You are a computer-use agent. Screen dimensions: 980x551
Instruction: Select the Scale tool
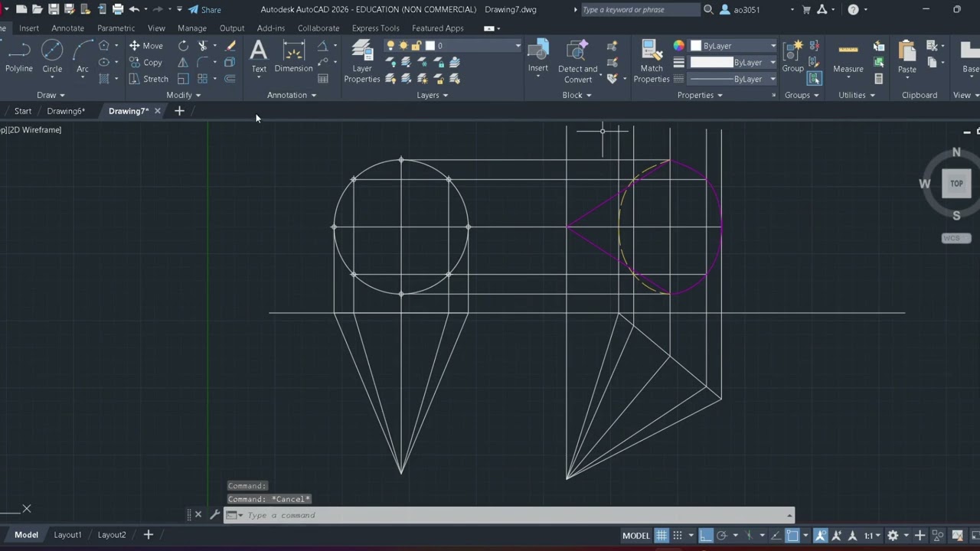point(183,79)
